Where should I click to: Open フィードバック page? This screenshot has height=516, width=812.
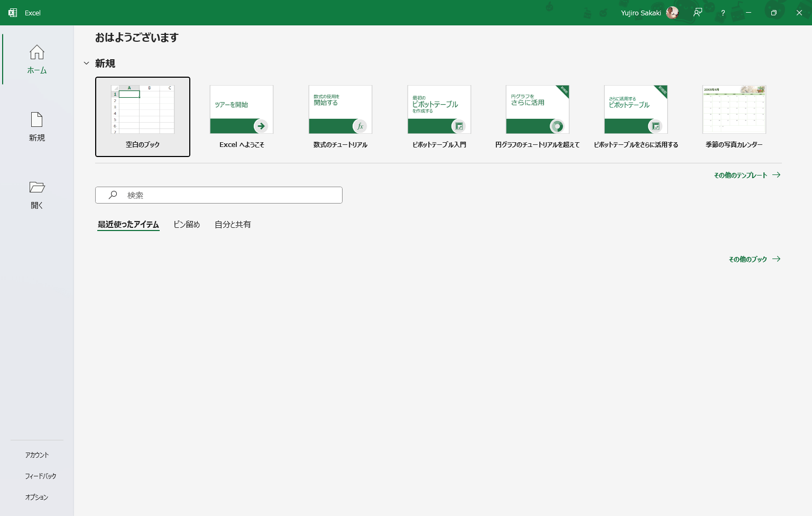click(41, 476)
